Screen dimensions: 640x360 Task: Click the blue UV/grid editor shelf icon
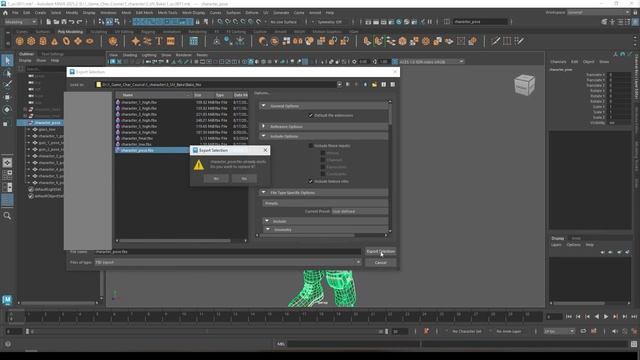[193, 41]
